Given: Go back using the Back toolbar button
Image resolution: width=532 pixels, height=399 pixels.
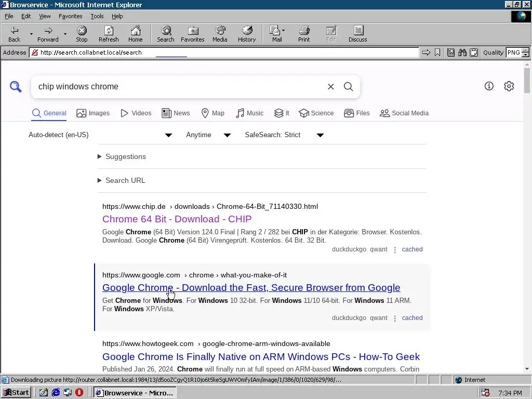Looking at the screenshot, I should coord(14,34).
